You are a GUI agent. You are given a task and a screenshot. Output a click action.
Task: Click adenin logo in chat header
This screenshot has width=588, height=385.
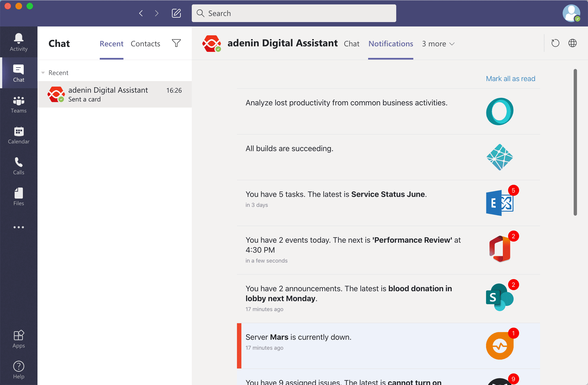coord(212,44)
